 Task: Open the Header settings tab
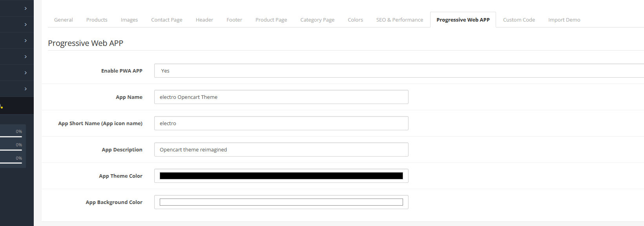(204, 20)
